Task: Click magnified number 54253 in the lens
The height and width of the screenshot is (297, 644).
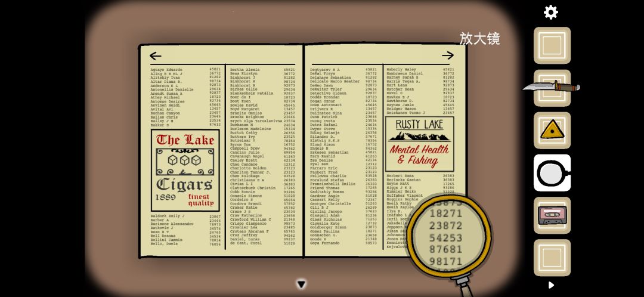Action: [x=445, y=237]
